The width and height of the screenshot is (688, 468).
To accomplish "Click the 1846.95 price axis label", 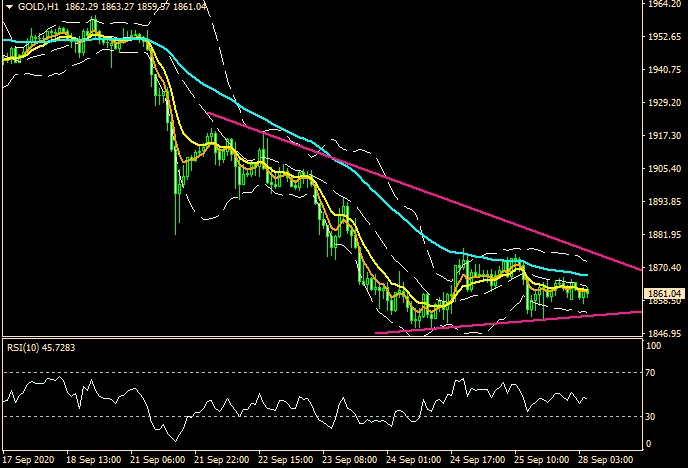I will (663, 333).
